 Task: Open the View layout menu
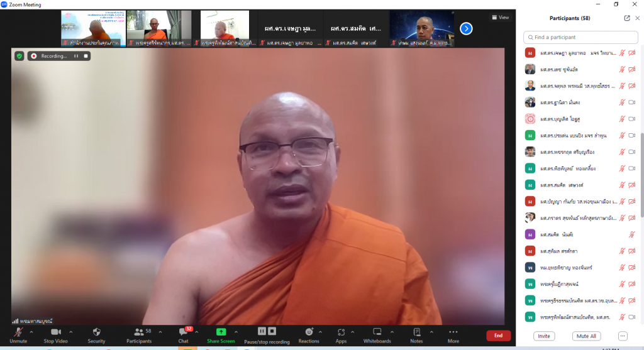[x=501, y=18]
